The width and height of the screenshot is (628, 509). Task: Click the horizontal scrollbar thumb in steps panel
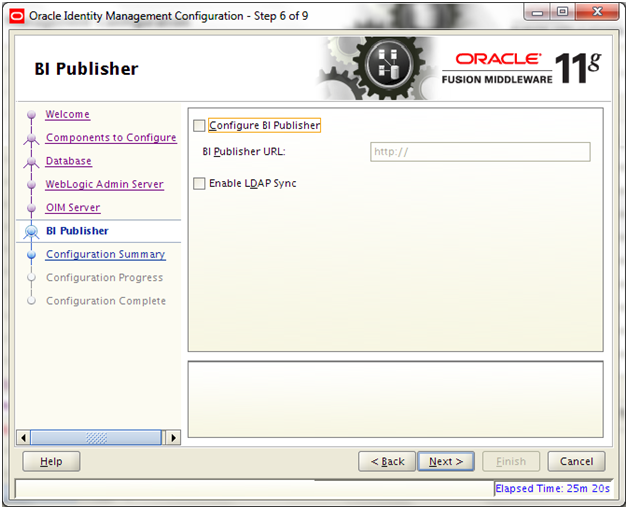[96, 438]
